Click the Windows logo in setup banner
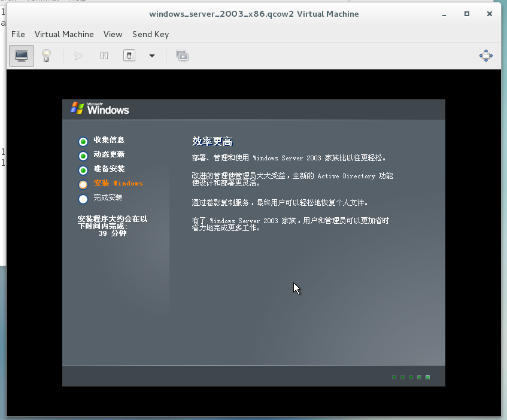The width and height of the screenshot is (507, 420). (x=100, y=108)
